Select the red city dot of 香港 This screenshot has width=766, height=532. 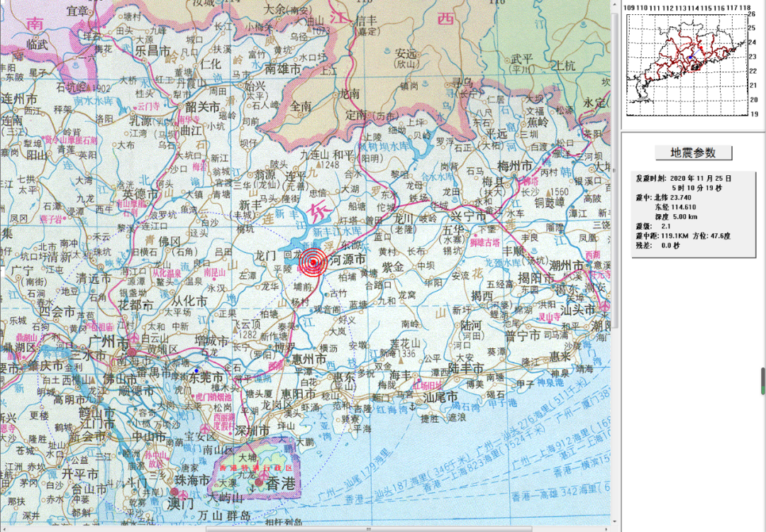pos(260,484)
